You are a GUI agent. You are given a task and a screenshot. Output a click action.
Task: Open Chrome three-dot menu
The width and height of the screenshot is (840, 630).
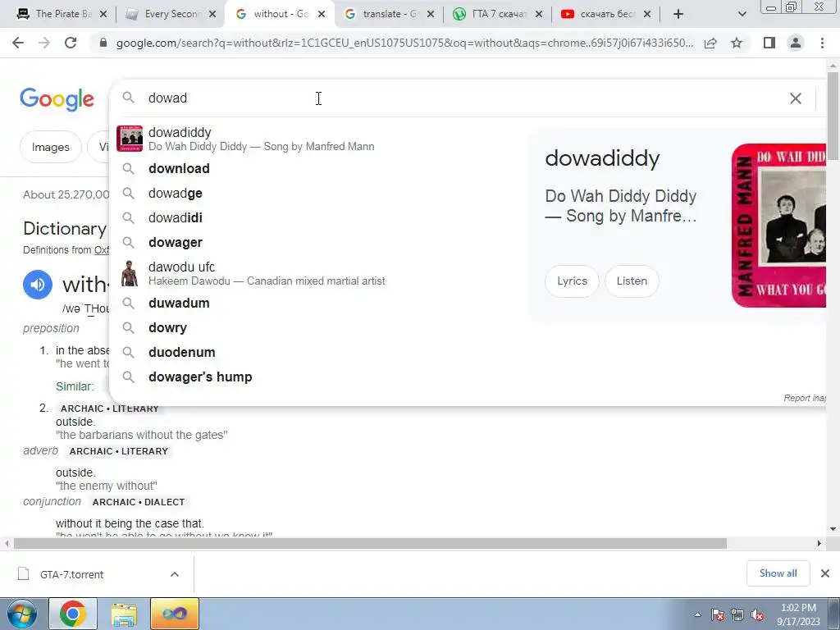(x=822, y=43)
